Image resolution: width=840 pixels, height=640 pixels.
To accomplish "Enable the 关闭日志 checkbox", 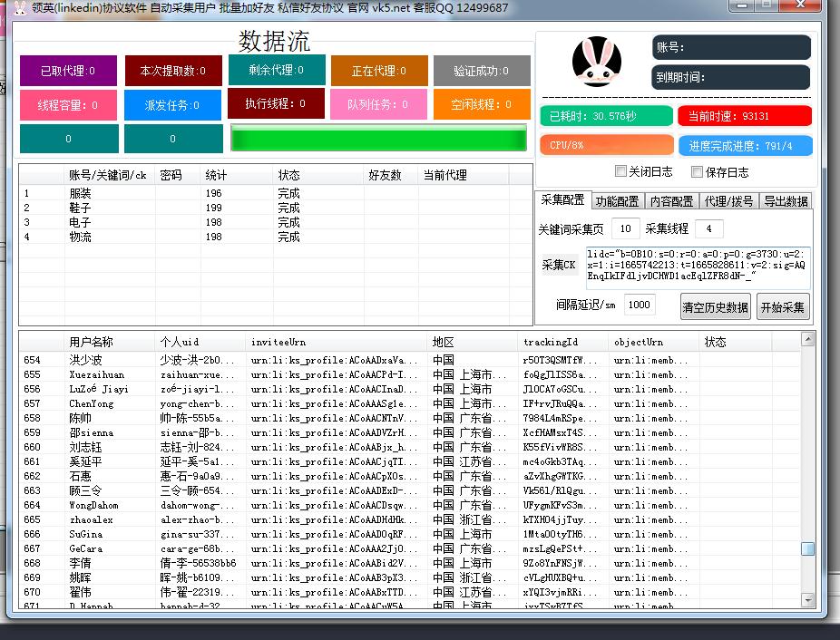I will click(x=620, y=171).
